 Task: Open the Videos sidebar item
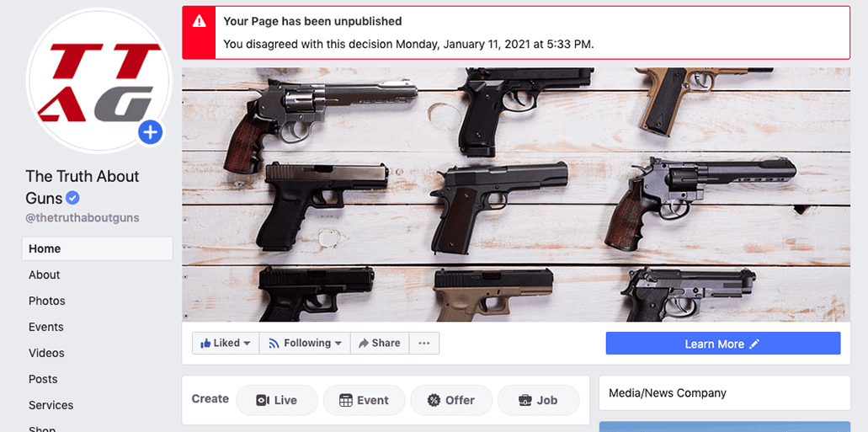pos(46,353)
